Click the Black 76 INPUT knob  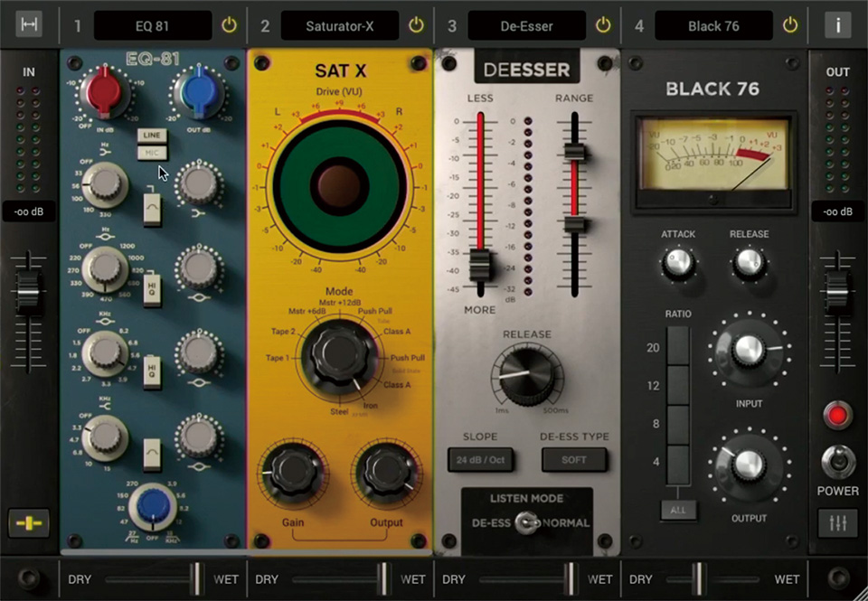[x=749, y=351]
